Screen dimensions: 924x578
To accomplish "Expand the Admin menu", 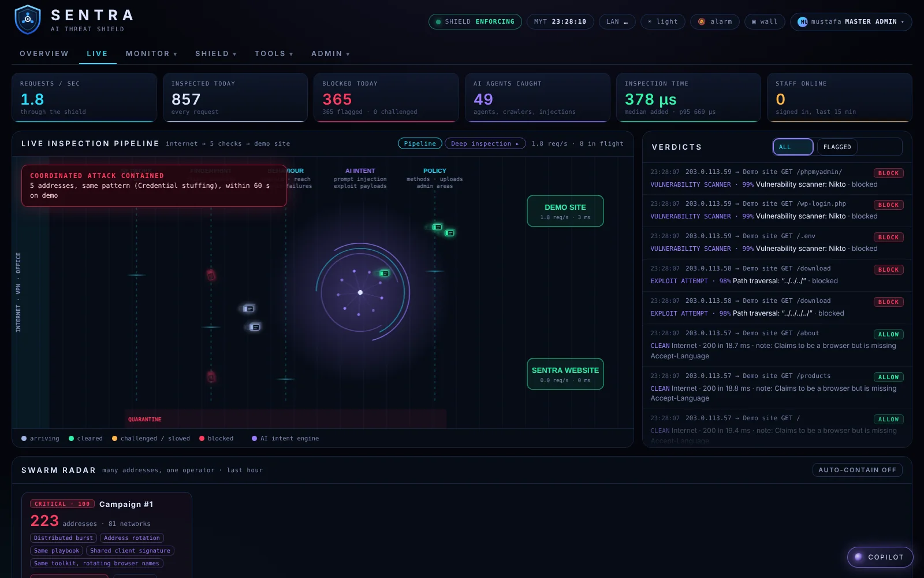I will coord(330,54).
